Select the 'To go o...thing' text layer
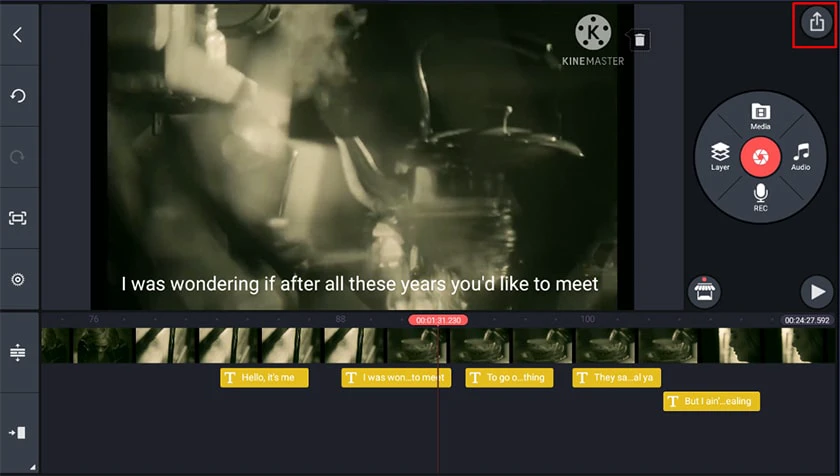 [509, 377]
